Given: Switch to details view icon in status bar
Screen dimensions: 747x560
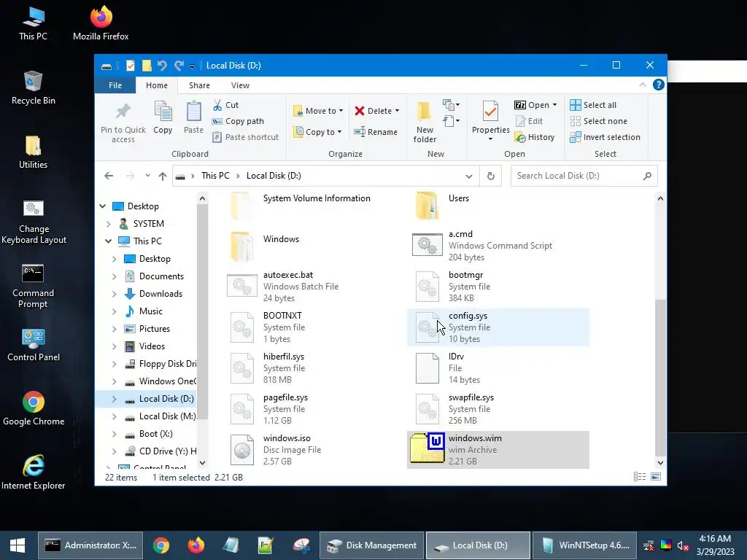Looking at the screenshot, I should 640,477.
